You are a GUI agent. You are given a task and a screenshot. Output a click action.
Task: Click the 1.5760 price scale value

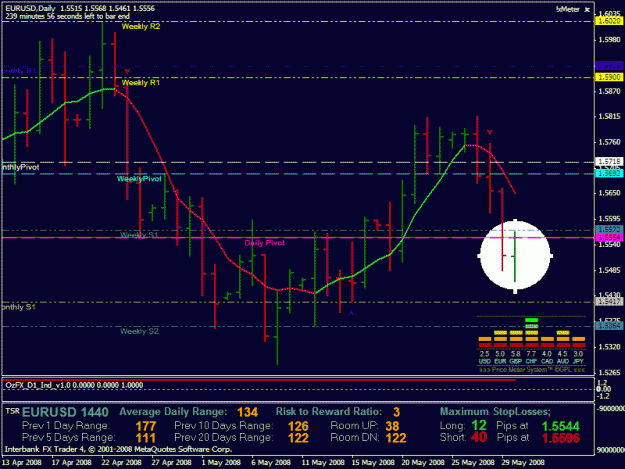click(x=610, y=142)
